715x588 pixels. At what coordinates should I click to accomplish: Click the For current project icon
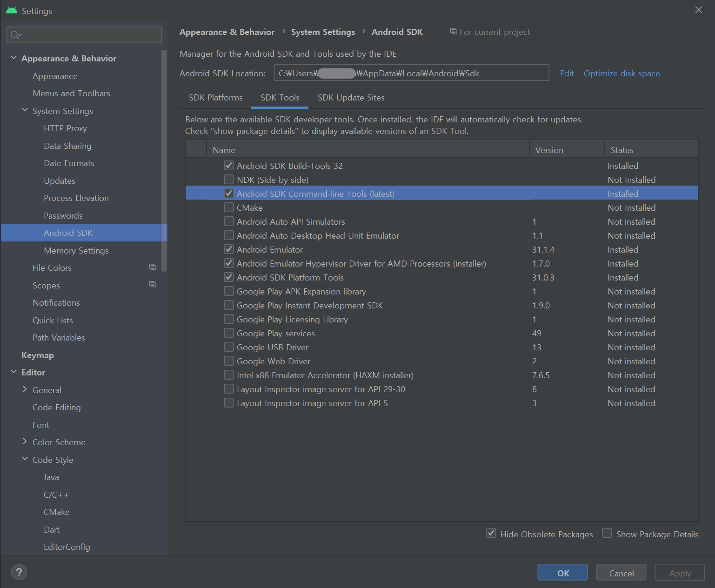pyautogui.click(x=453, y=31)
